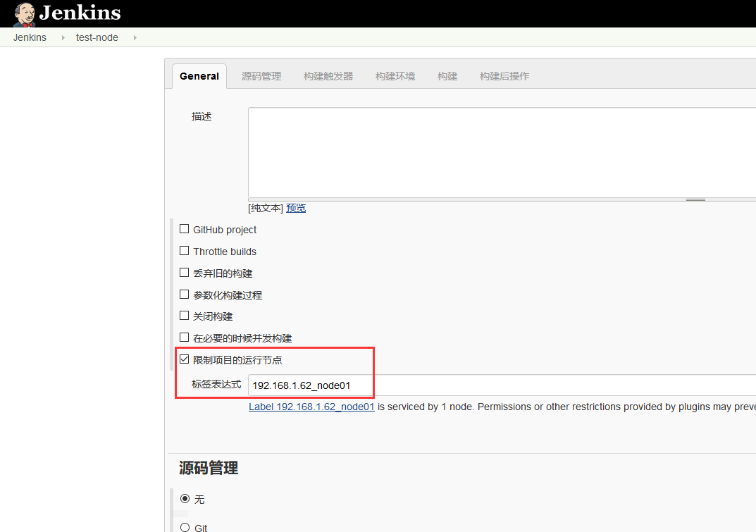Viewport: 756px width, 532px height.
Task: Click the 描述 field label
Action: coord(202,116)
